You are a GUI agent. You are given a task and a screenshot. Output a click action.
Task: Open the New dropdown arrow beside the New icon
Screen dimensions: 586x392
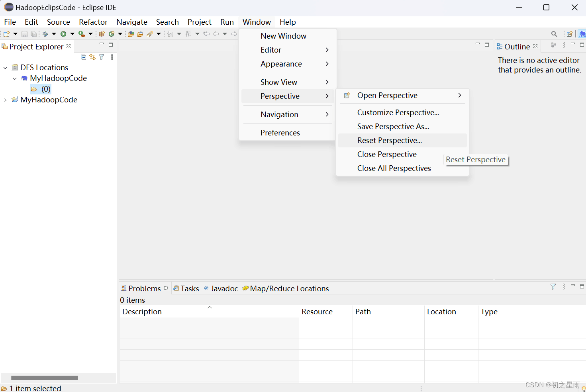click(x=15, y=34)
